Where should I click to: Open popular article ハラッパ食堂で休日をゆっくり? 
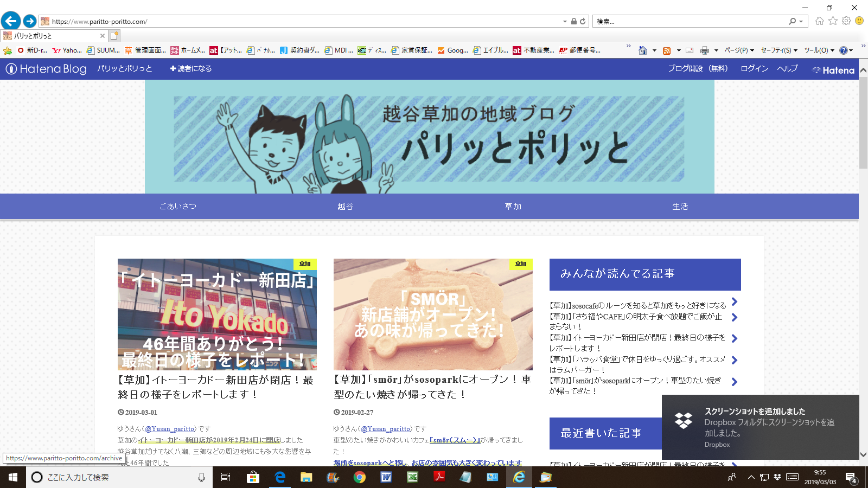pos(638,364)
